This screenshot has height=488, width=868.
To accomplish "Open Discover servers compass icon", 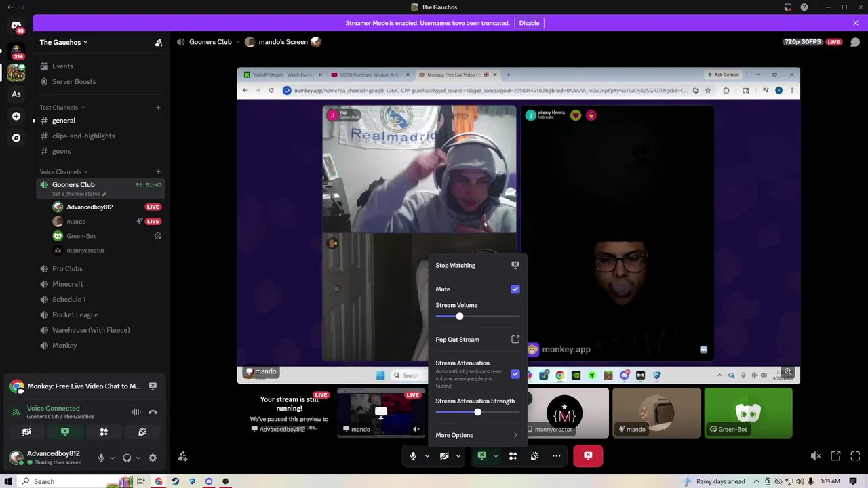I will 16,138.
